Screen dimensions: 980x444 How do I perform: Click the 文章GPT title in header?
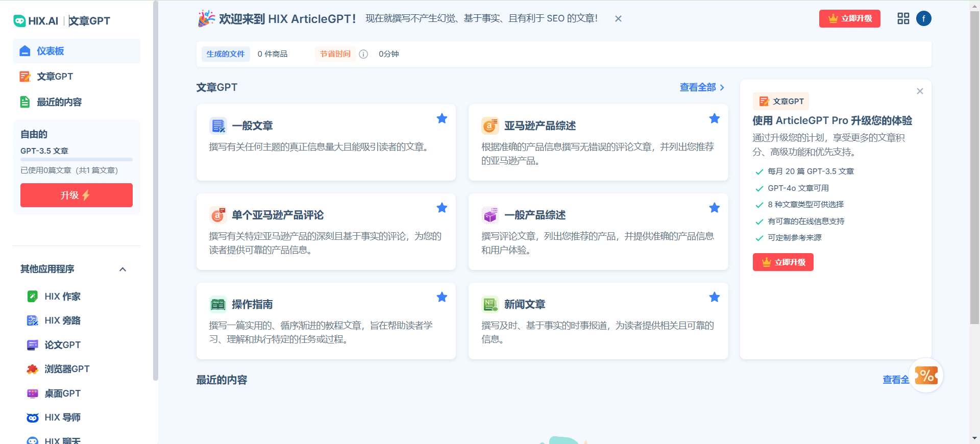(89, 21)
